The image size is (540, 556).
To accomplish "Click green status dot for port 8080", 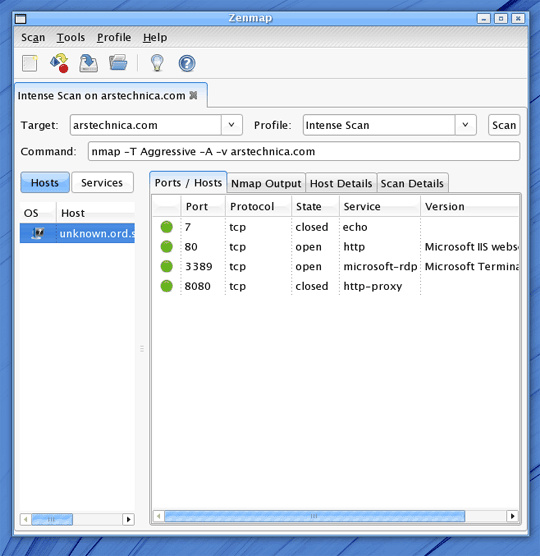I will (x=167, y=286).
